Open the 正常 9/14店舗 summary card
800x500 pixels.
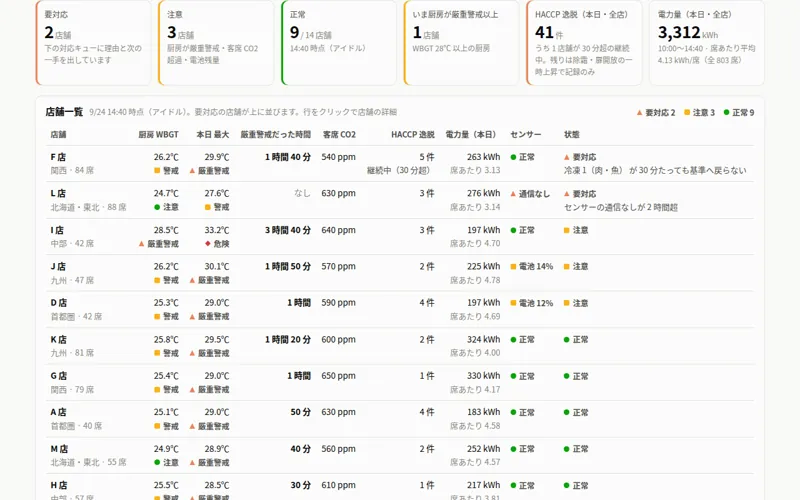coord(339,42)
